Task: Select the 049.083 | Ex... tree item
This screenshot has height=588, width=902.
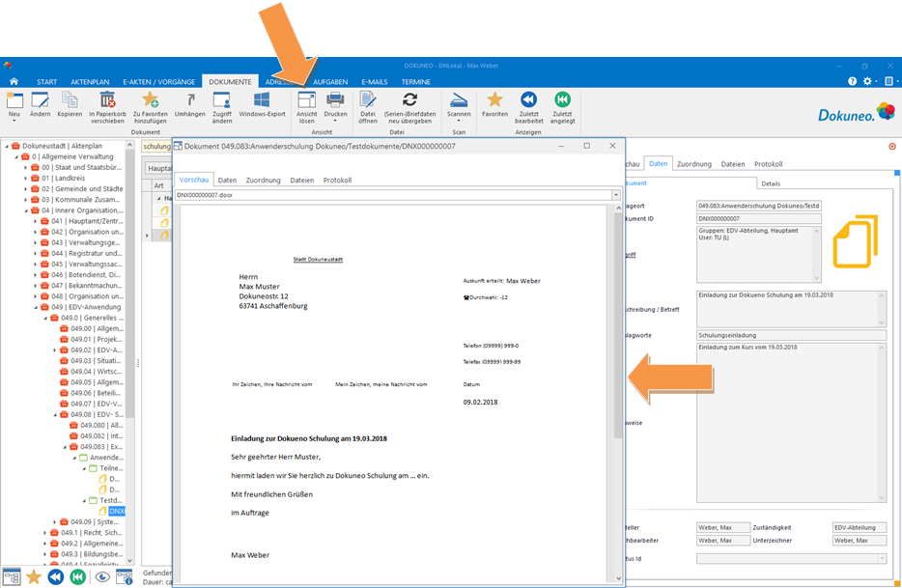Action: (x=96, y=447)
